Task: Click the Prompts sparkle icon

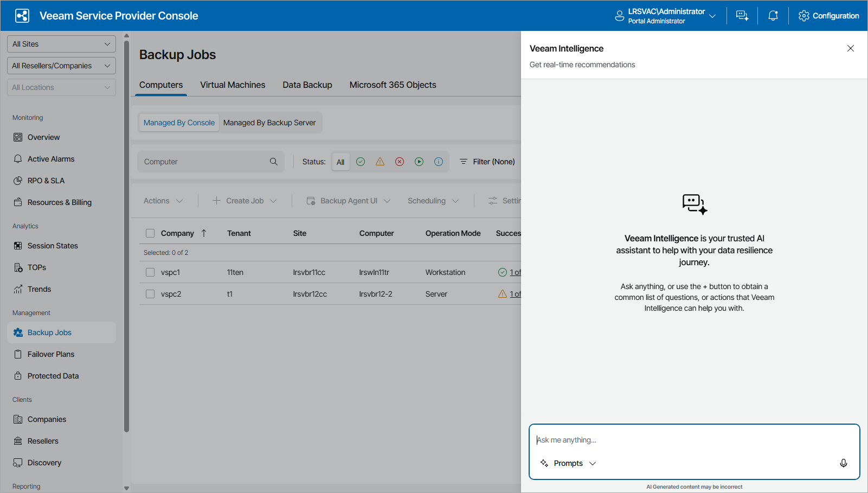Action: 544,463
